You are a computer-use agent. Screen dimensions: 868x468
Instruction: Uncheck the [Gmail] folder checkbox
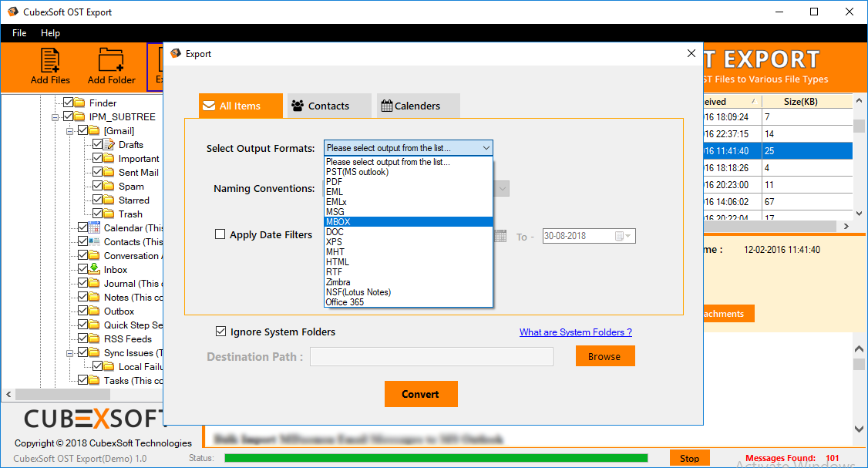tap(83, 130)
